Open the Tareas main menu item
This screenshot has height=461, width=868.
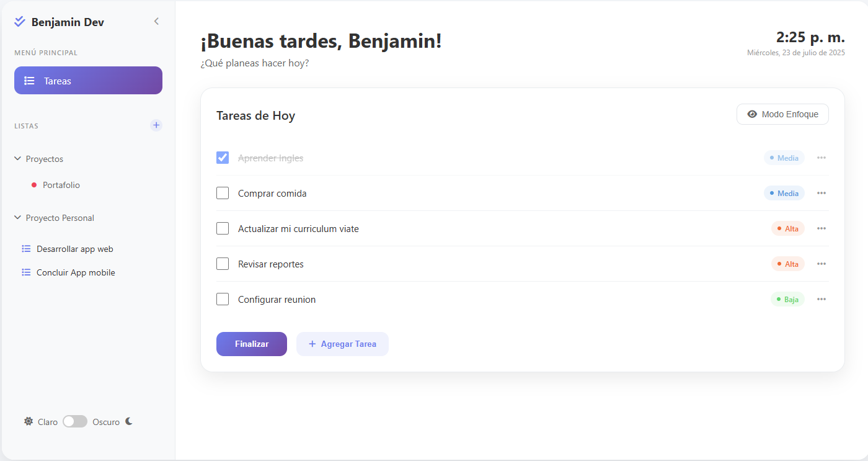(88, 81)
